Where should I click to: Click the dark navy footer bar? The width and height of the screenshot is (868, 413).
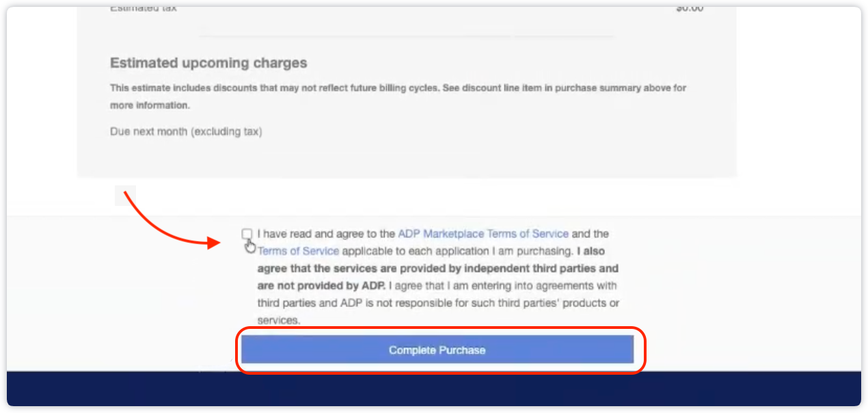434,388
